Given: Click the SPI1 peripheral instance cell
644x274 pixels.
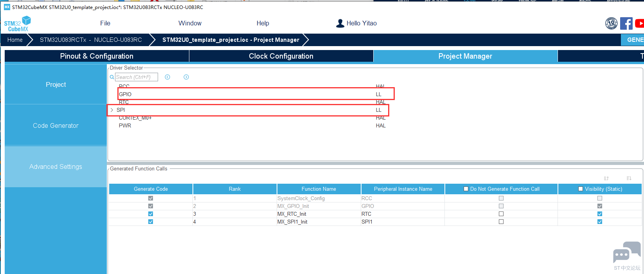Looking at the screenshot, I should coord(403,222).
